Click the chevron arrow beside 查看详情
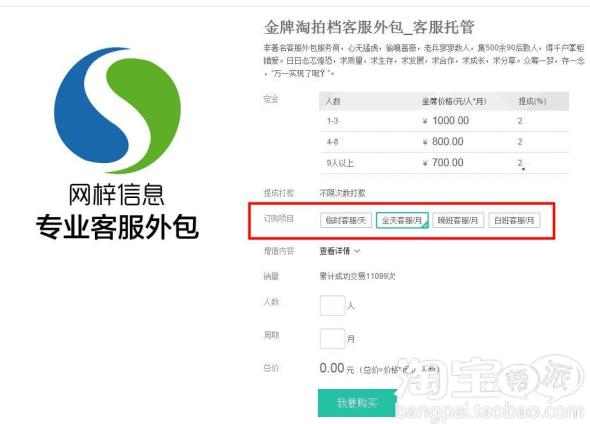The image size is (590, 424). 357,251
